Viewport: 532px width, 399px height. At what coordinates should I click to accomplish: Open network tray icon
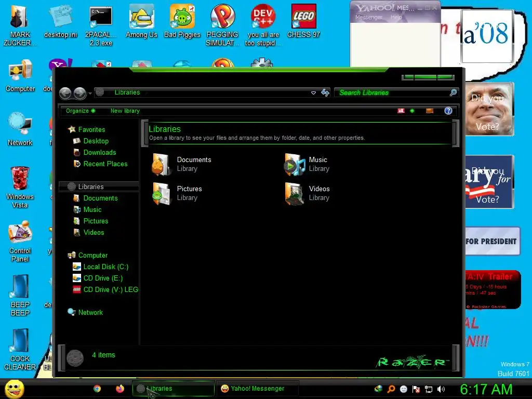pyautogui.click(x=429, y=389)
